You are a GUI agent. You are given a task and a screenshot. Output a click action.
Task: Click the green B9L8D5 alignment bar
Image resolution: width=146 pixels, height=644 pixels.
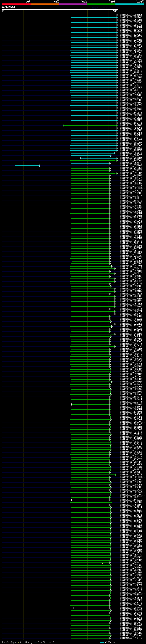(94, 173)
